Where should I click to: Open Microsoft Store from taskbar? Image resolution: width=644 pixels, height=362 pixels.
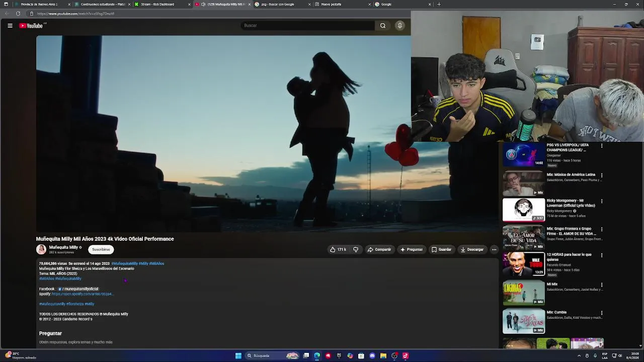point(361,356)
